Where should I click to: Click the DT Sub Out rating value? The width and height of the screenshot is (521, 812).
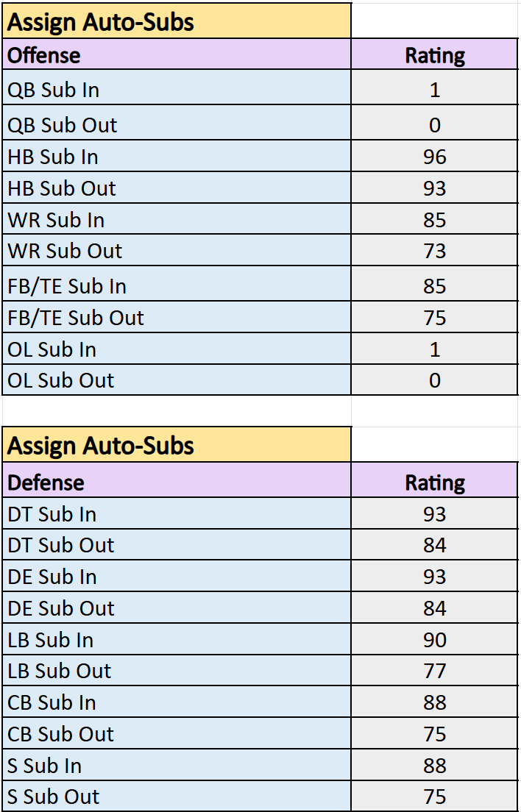coord(434,546)
